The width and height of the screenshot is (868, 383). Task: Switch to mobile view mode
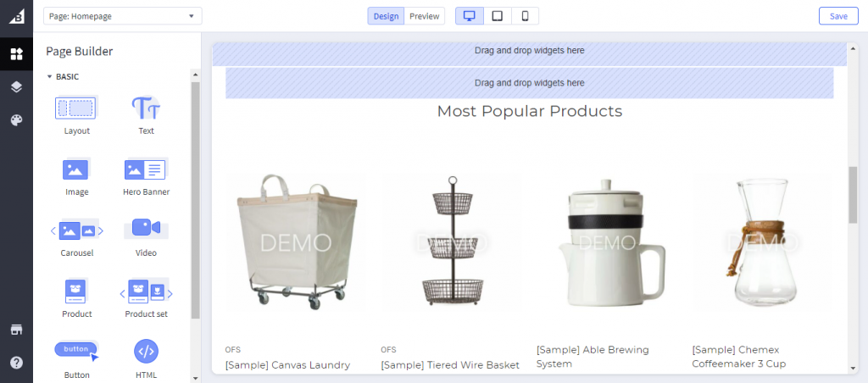click(526, 16)
